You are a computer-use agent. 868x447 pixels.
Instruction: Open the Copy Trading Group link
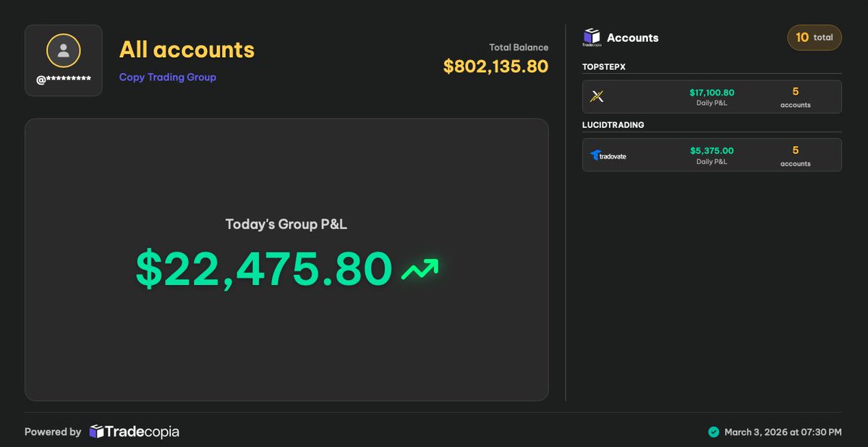(168, 77)
